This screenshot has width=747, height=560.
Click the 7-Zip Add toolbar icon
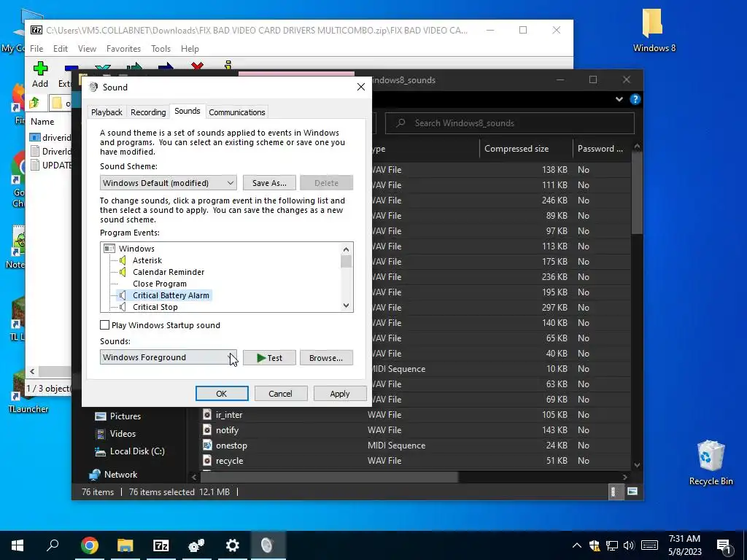[x=41, y=69]
